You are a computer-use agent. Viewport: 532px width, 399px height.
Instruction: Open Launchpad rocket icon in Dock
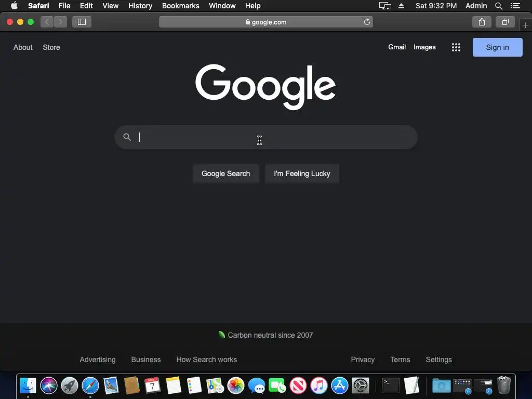(x=70, y=386)
